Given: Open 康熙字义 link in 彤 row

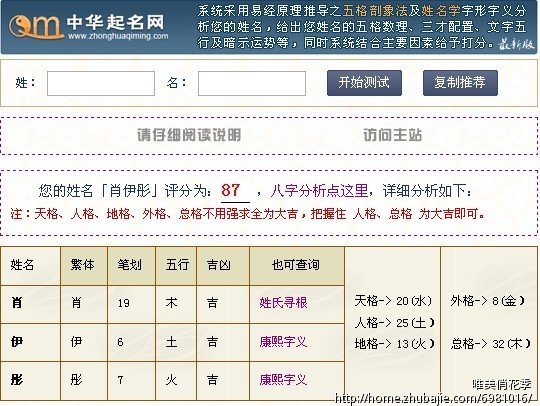Looking at the screenshot, I should 283,380.
